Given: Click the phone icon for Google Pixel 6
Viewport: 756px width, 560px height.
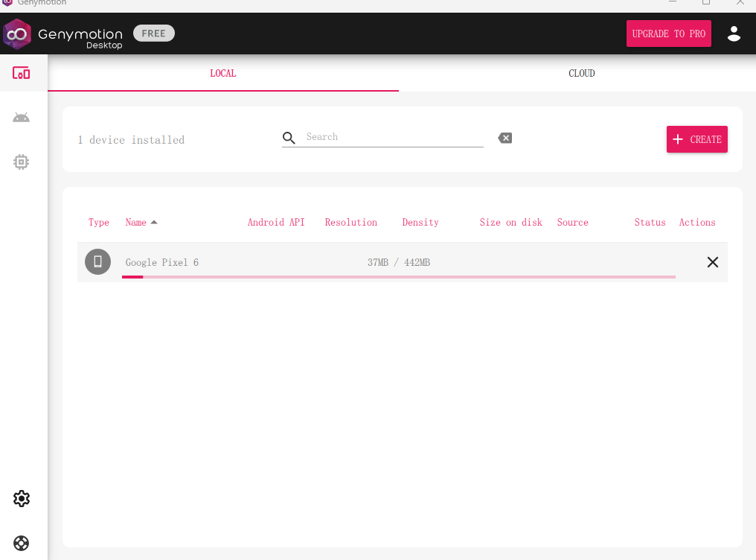Looking at the screenshot, I should [97, 262].
